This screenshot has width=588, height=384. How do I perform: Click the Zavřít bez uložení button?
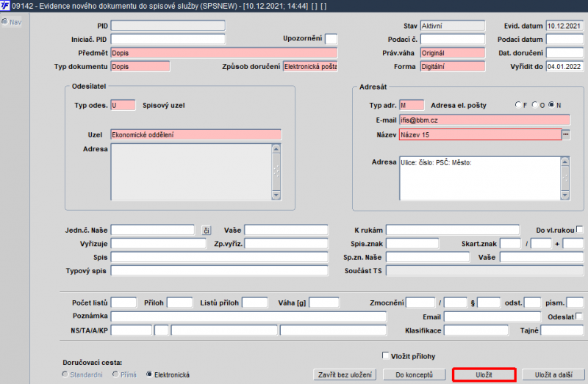tap(345, 374)
